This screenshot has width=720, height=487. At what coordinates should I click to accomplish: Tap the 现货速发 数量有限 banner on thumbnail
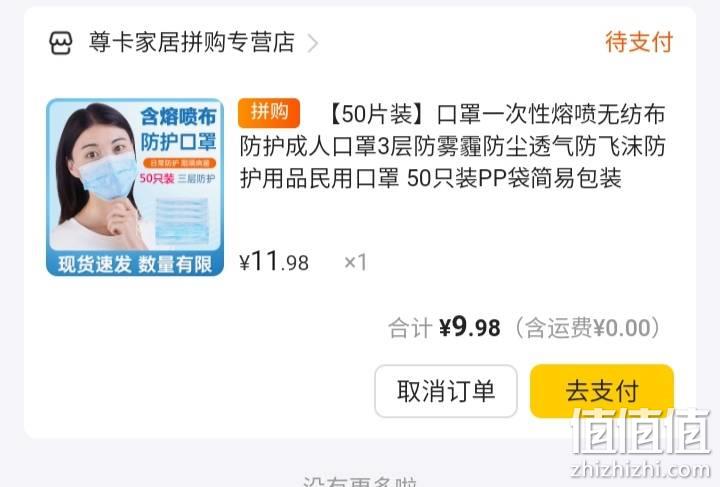[x=135, y=264]
